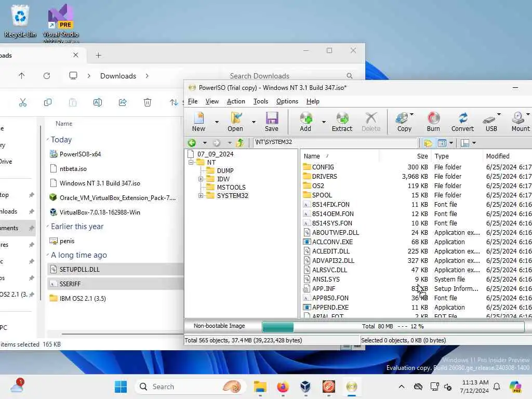Select the DUMP folder in the tree
Viewport: 532px width, 399px height.
click(225, 170)
